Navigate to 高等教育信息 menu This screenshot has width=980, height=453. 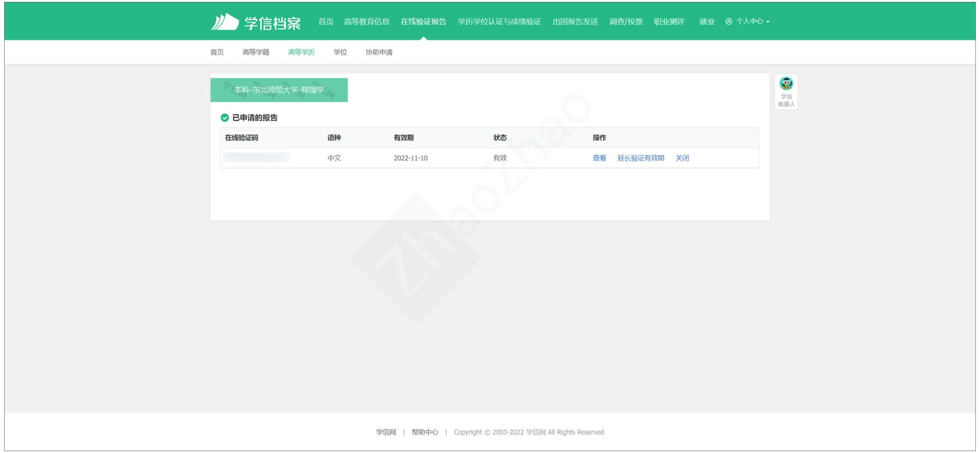pos(367,21)
